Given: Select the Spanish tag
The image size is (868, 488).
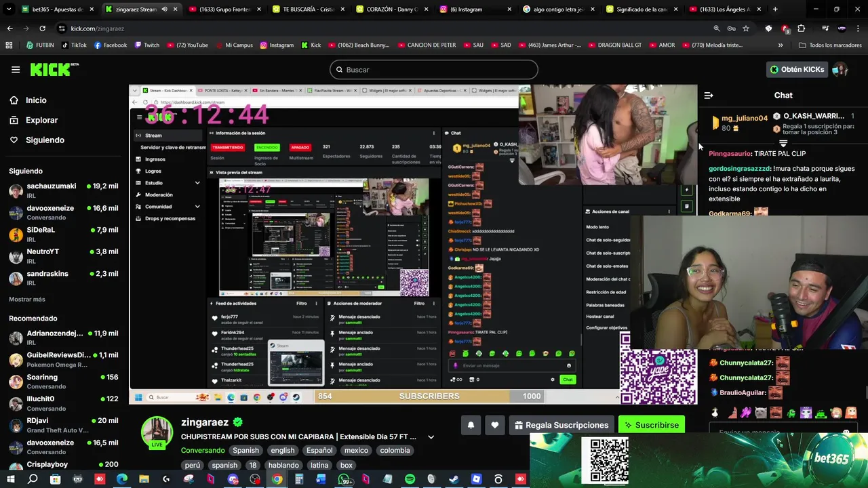Looking at the screenshot, I should [246, 450].
